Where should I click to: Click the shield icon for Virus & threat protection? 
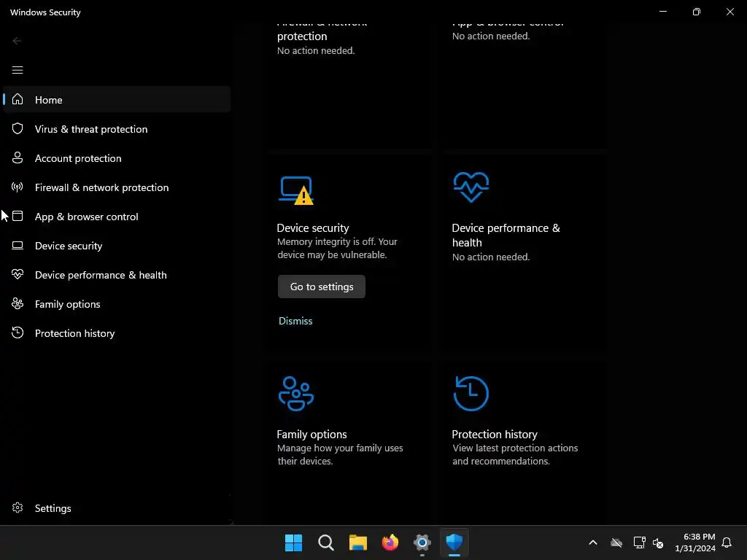click(18, 128)
